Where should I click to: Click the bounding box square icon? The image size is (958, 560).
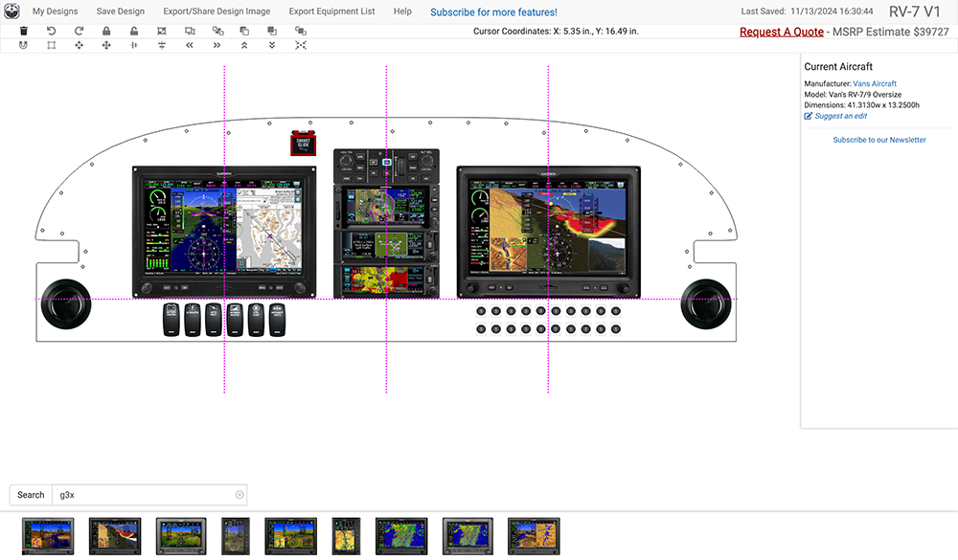tap(52, 45)
